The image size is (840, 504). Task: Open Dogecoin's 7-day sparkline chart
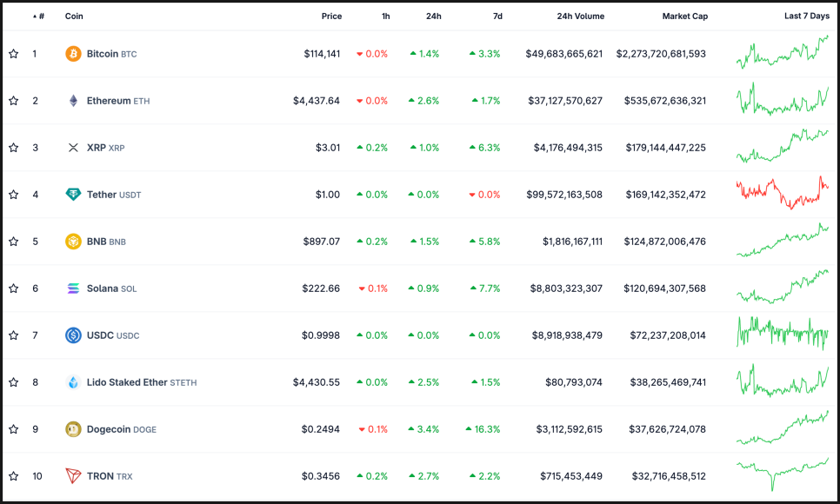click(x=783, y=428)
